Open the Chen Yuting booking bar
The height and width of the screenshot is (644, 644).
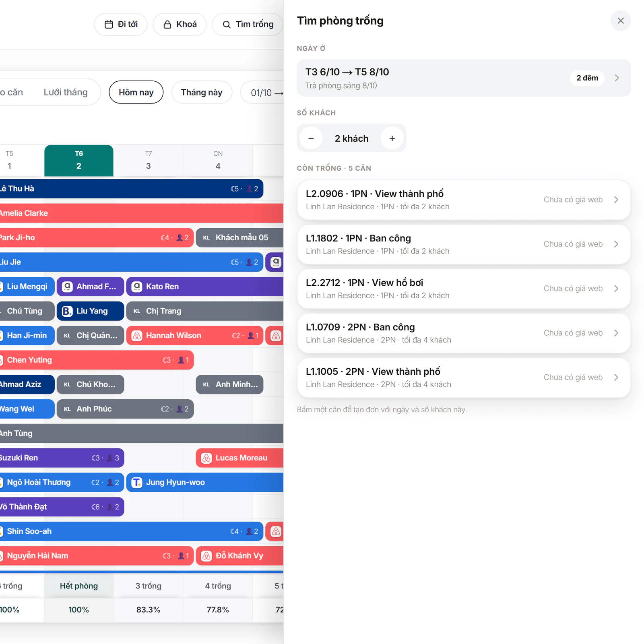point(97,360)
